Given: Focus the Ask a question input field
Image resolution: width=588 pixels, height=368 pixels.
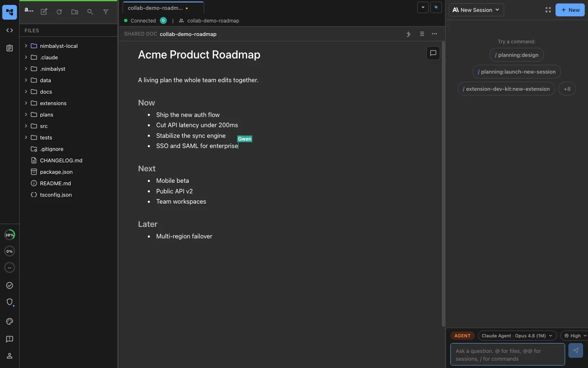Looking at the screenshot, I should point(508,355).
